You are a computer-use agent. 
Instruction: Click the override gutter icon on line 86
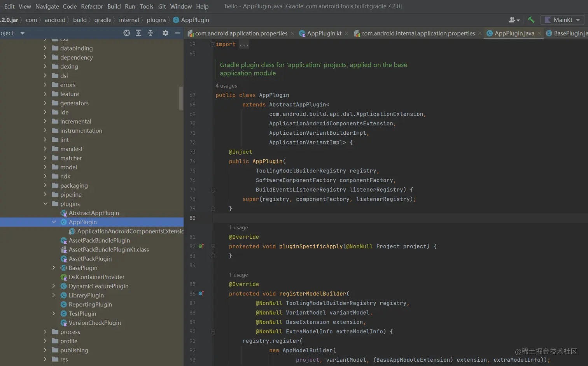tap(201, 294)
